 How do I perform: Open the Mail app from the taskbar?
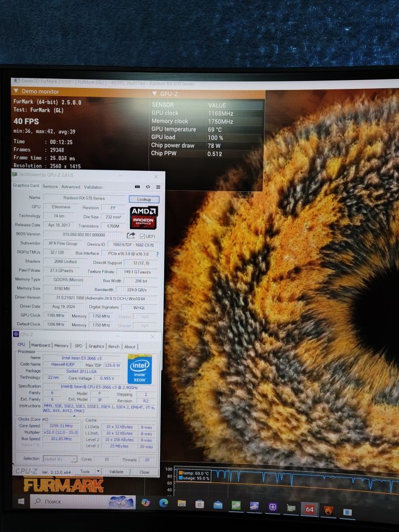218,505
